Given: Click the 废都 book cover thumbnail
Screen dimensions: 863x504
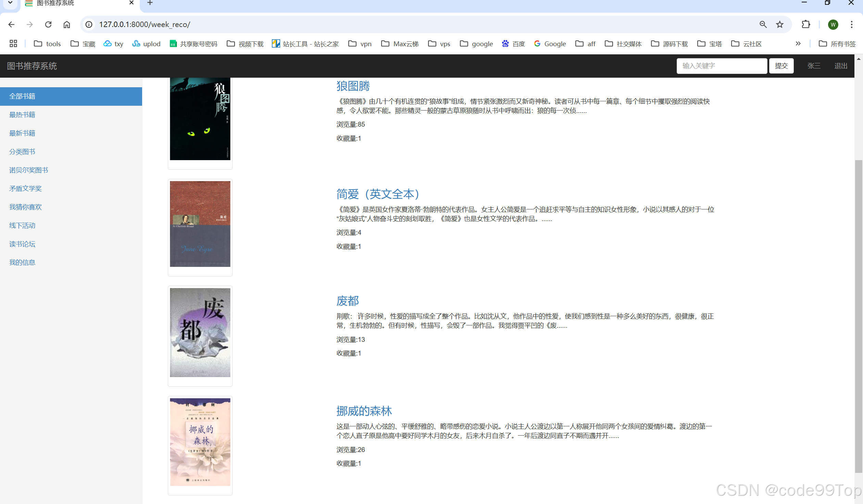Looking at the screenshot, I should 200,333.
